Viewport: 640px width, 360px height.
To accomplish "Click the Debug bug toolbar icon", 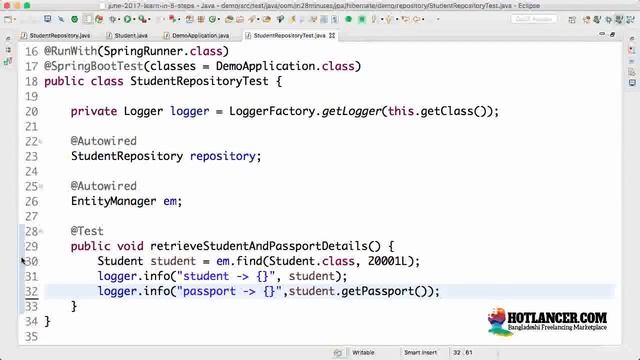I will [x=112, y=19].
